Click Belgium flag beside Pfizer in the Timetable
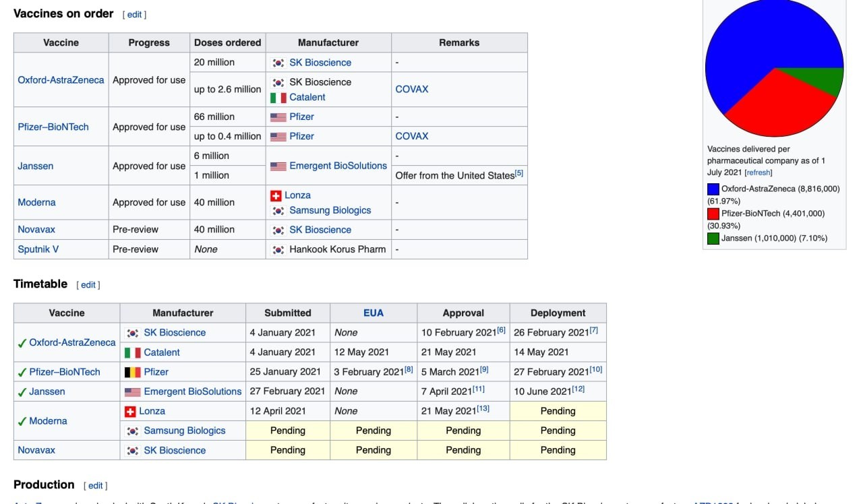The width and height of the screenshot is (863, 504). (x=132, y=372)
